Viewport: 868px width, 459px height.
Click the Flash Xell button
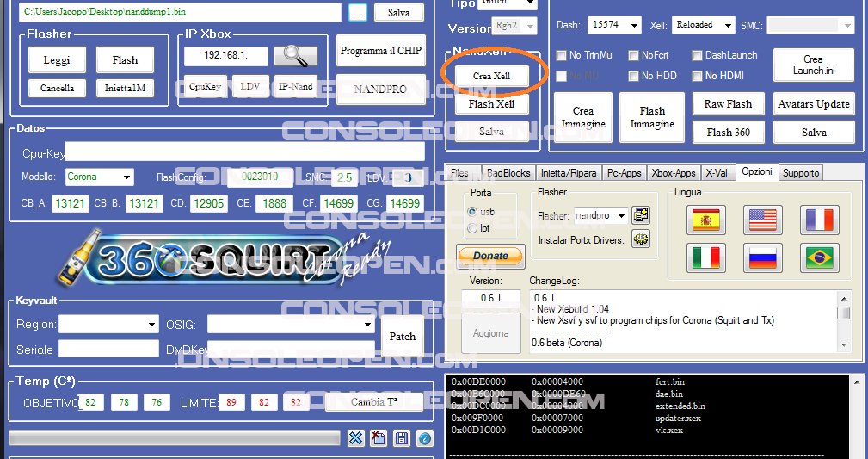click(x=491, y=103)
